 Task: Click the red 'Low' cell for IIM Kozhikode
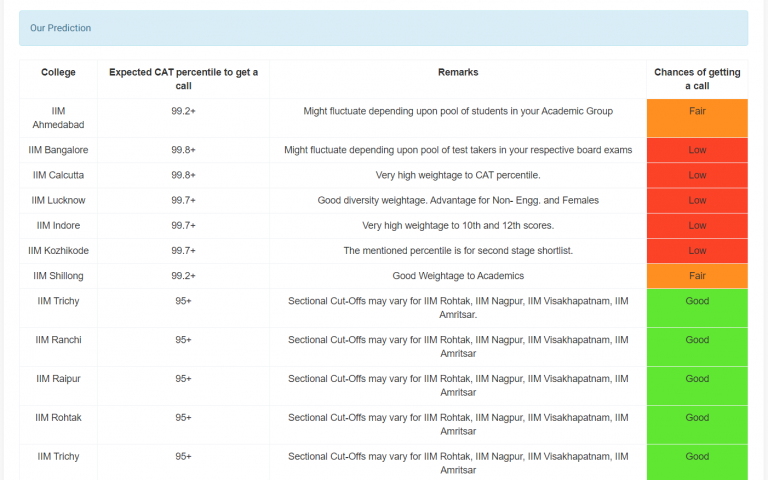pos(697,251)
